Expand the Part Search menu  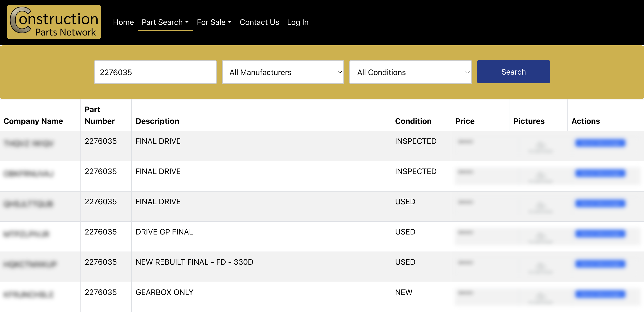pyautogui.click(x=165, y=22)
